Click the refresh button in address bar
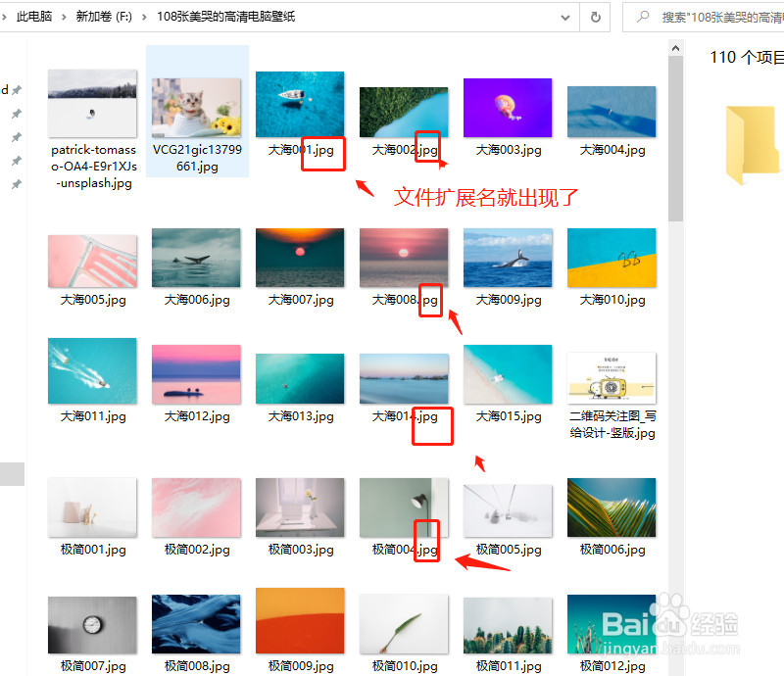 tap(595, 18)
